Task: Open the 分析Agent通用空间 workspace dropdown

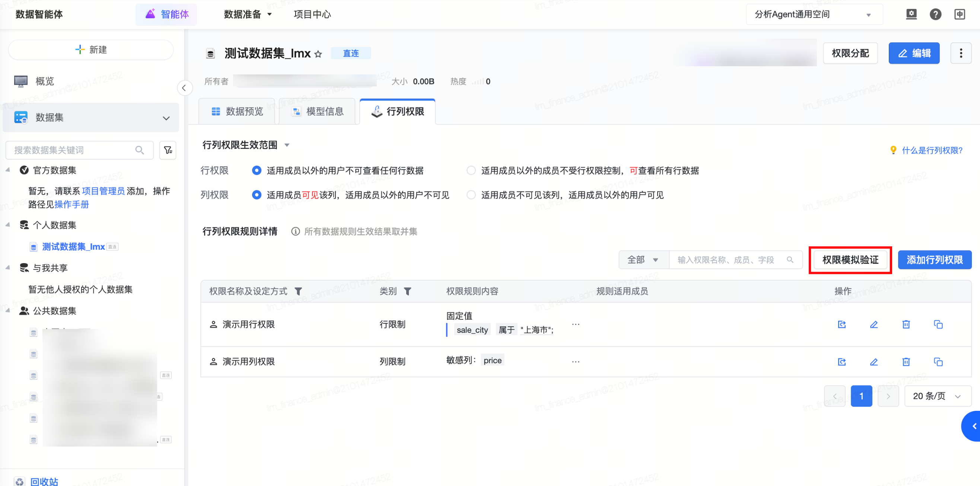Action: coord(814,15)
